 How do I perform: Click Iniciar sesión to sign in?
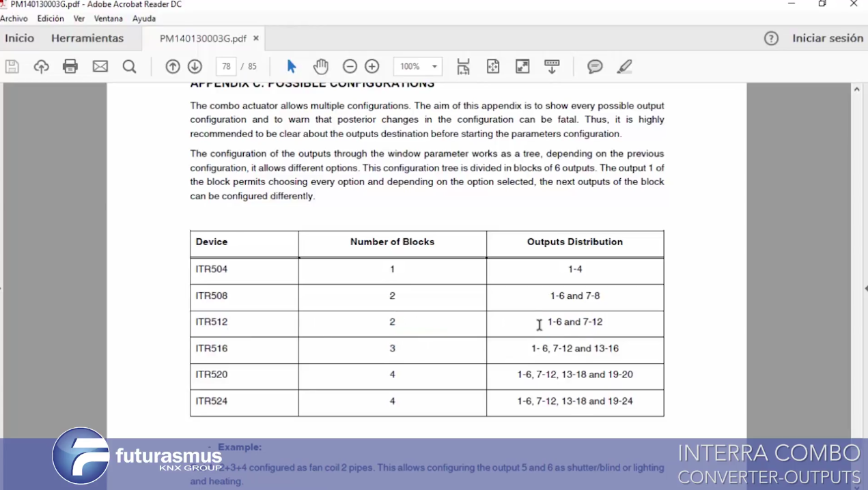click(x=827, y=38)
